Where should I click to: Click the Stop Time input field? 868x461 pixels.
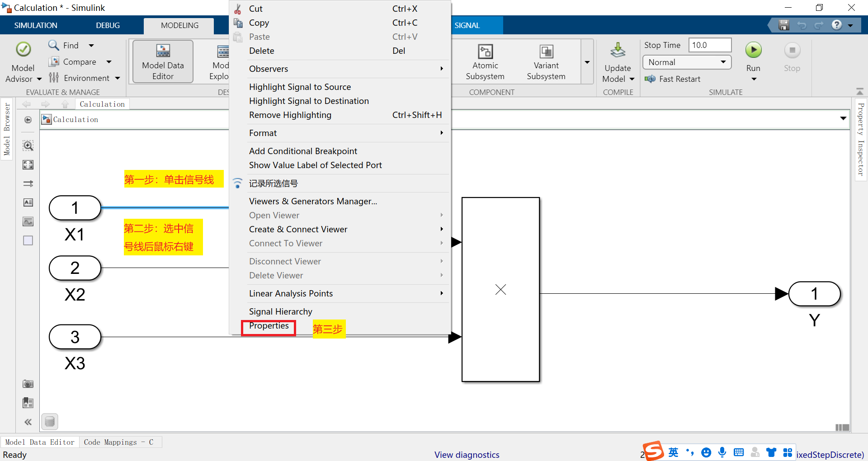point(710,45)
